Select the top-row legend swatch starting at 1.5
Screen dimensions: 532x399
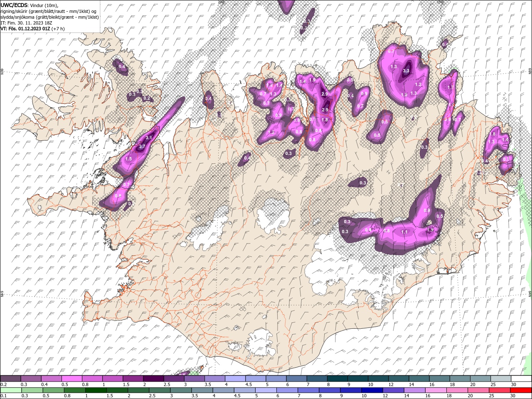[x=133, y=379]
